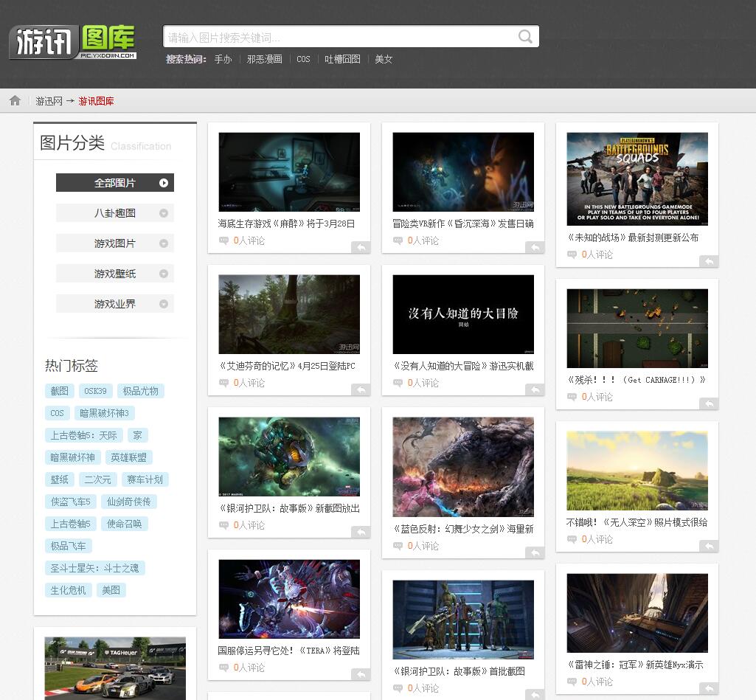
Task: Click comment bubble icon under 《艾迪芬奇的记忆》
Action: 223,382
